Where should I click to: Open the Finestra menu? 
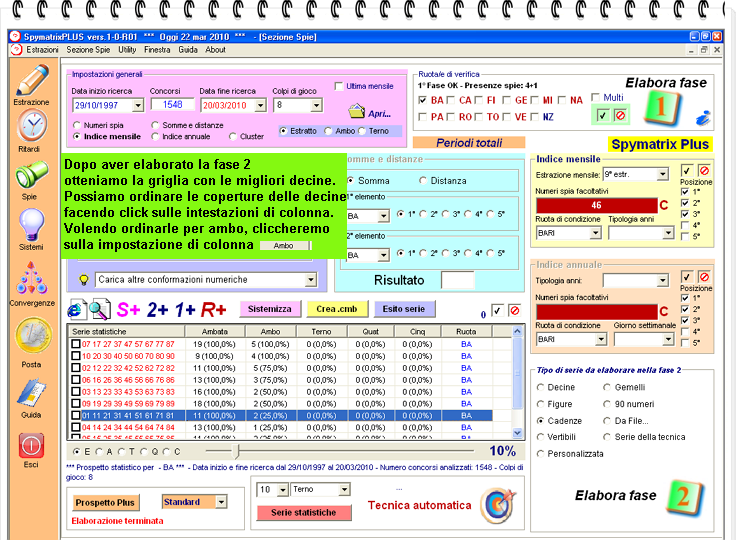click(157, 50)
